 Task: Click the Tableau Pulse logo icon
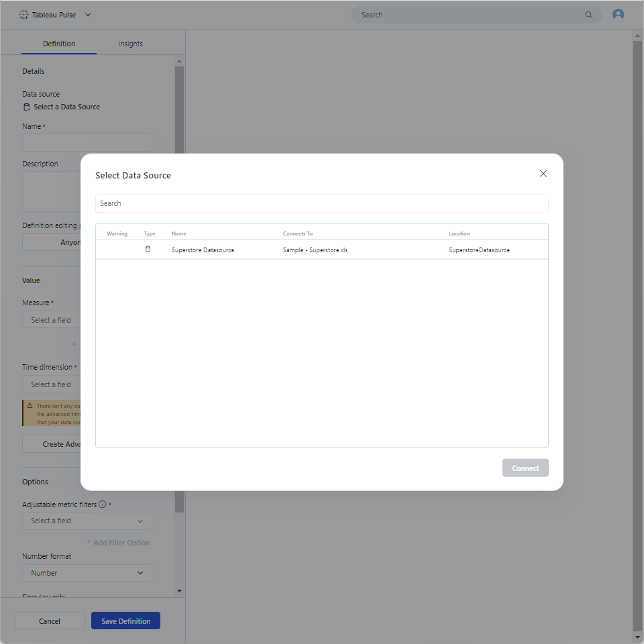pos(23,15)
